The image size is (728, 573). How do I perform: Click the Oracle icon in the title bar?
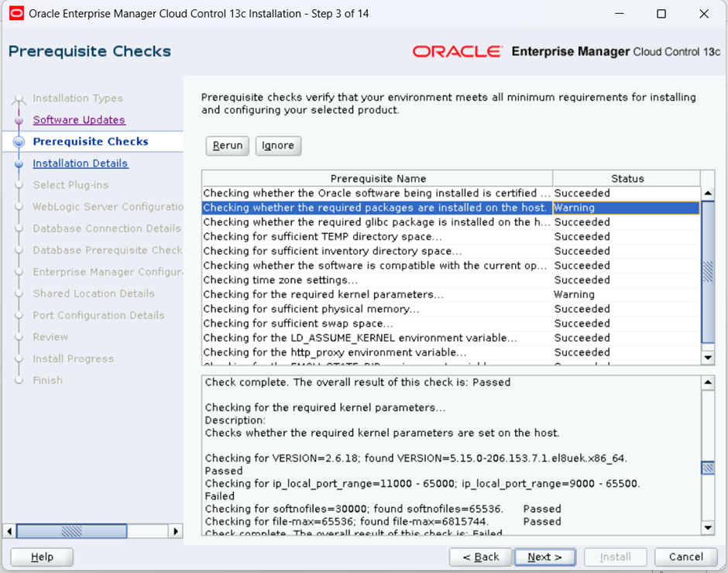[15, 13]
